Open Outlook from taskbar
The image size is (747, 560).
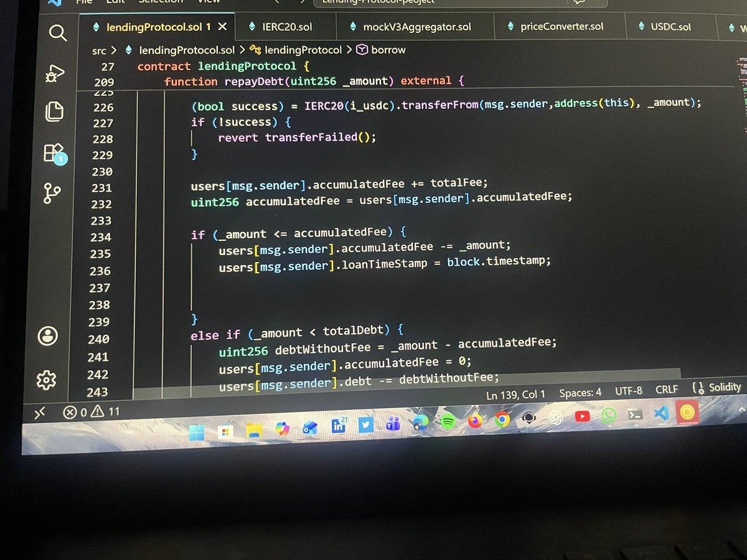[x=310, y=427]
